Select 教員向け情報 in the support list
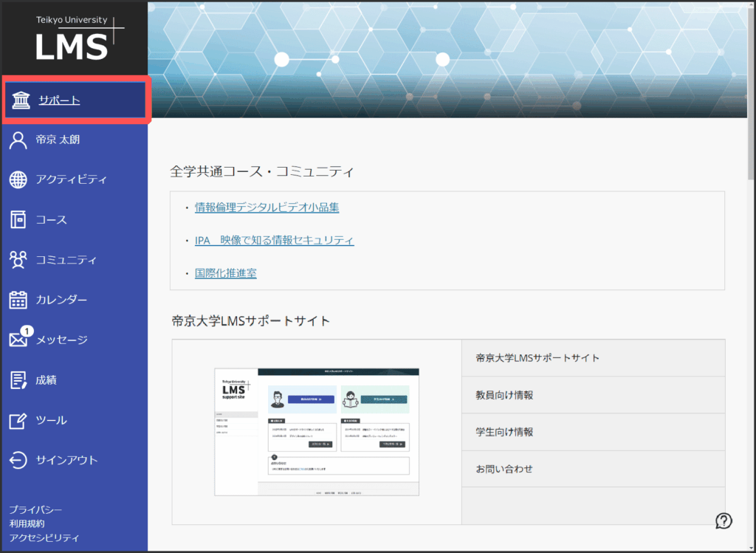Image resolution: width=756 pixels, height=553 pixels. (593, 395)
